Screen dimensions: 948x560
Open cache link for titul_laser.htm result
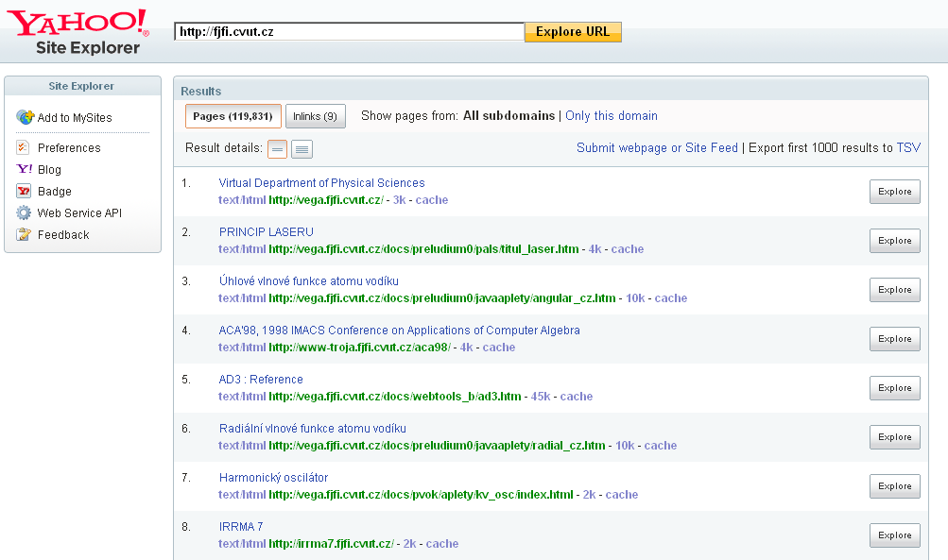[627, 249]
